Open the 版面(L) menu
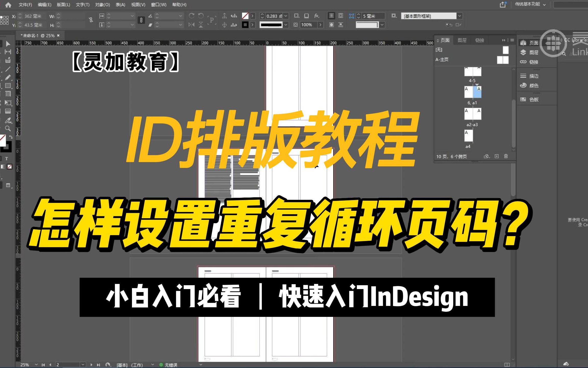The height and width of the screenshot is (368, 588). (63, 5)
